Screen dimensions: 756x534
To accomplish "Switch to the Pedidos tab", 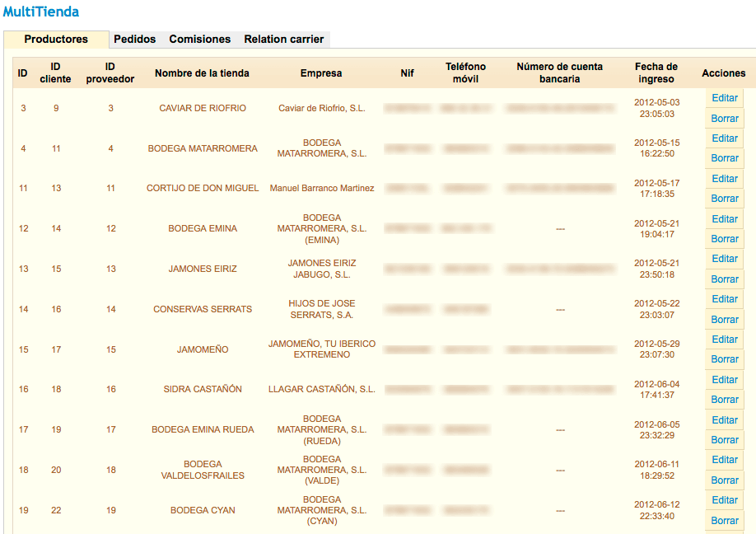I will (134, 39).
